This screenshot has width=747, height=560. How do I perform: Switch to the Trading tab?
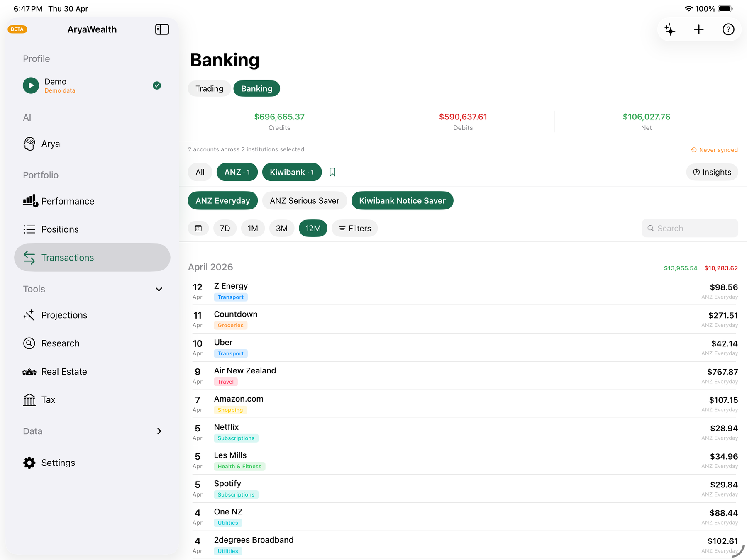[209, 89]
